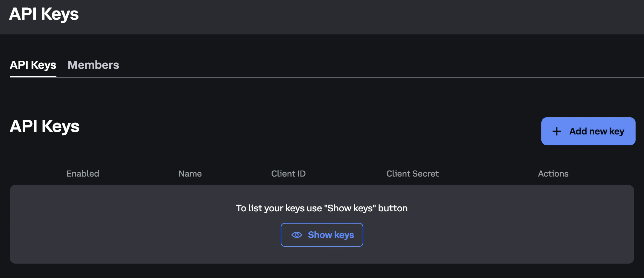The image size is (644, 278).
Task: Click the Actions column header
Action: tap(553, 173)
